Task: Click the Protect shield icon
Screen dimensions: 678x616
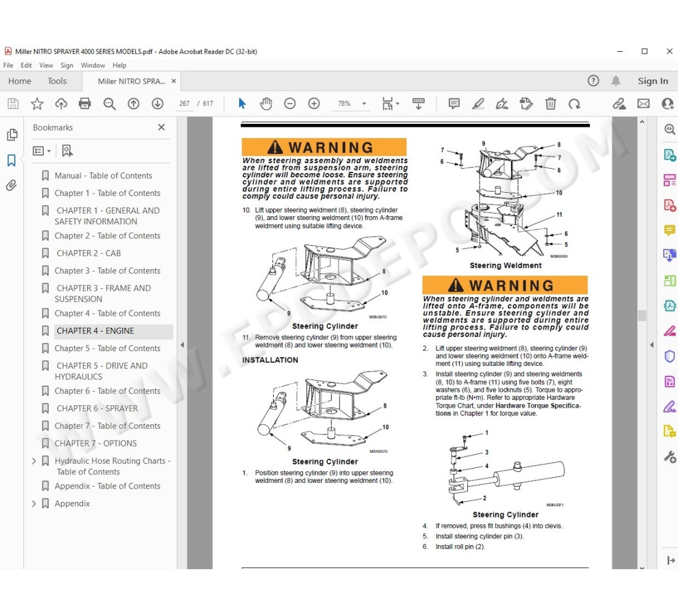Action: click(x=669, y=356)
